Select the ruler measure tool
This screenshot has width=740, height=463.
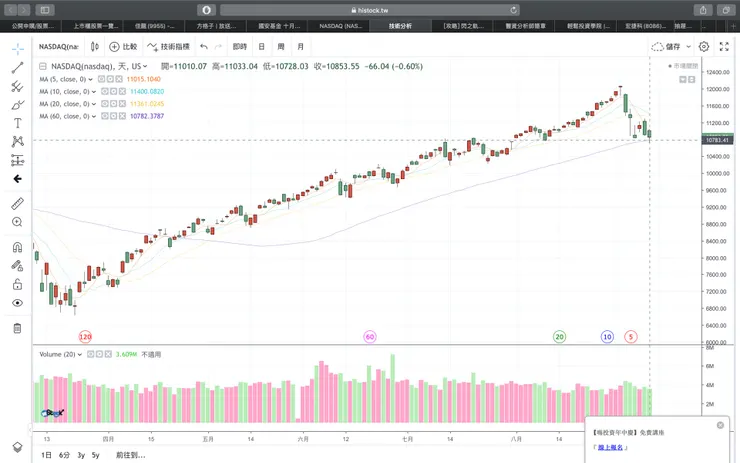(x=17, y=203)
